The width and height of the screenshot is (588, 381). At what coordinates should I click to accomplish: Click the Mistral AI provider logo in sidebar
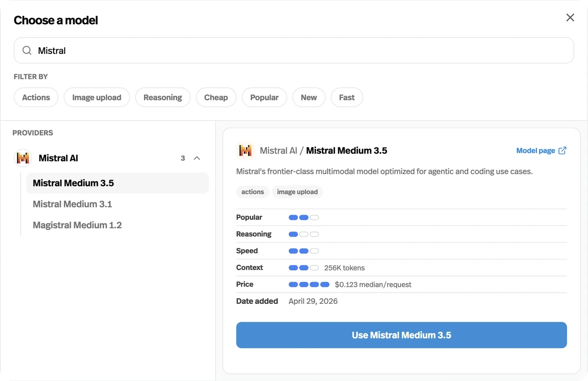[23, 158]
